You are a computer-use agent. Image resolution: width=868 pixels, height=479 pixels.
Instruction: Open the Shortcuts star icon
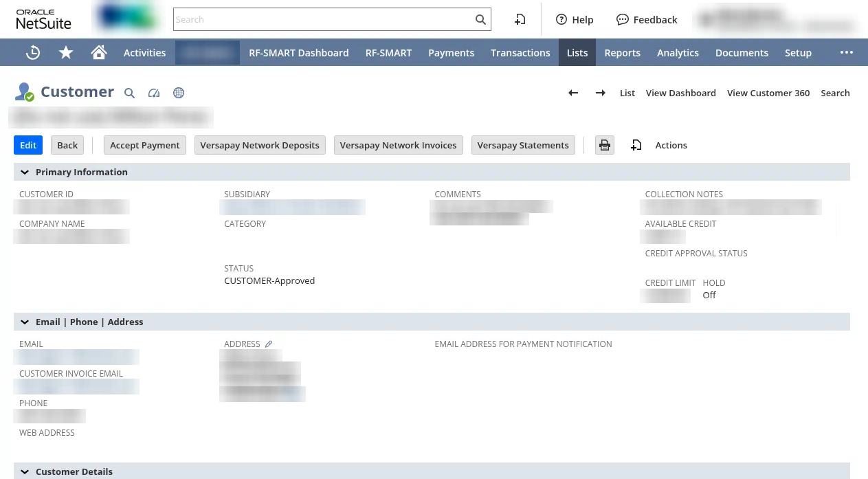click(x=66, y=52)
